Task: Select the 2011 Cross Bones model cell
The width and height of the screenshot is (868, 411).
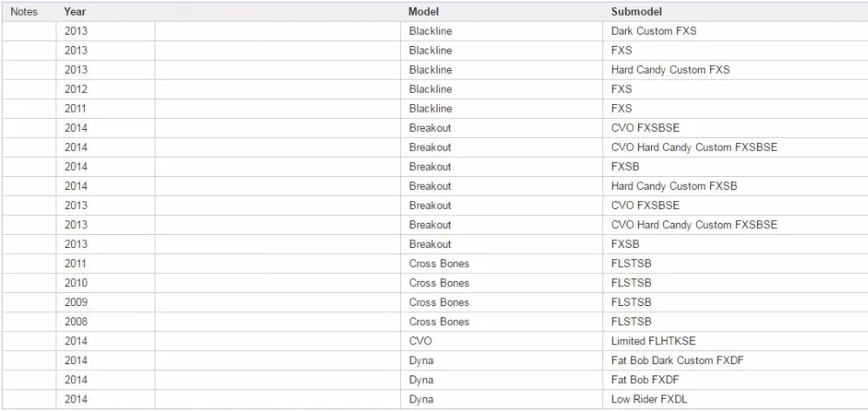Action: point(502,264)
